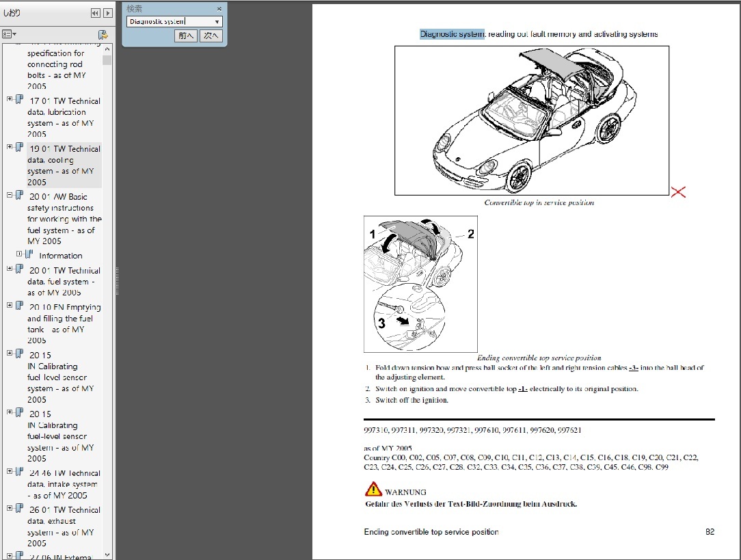Click the 前へ (previous) search button
This screenshot has width=741, height=560.
(186, 36)
